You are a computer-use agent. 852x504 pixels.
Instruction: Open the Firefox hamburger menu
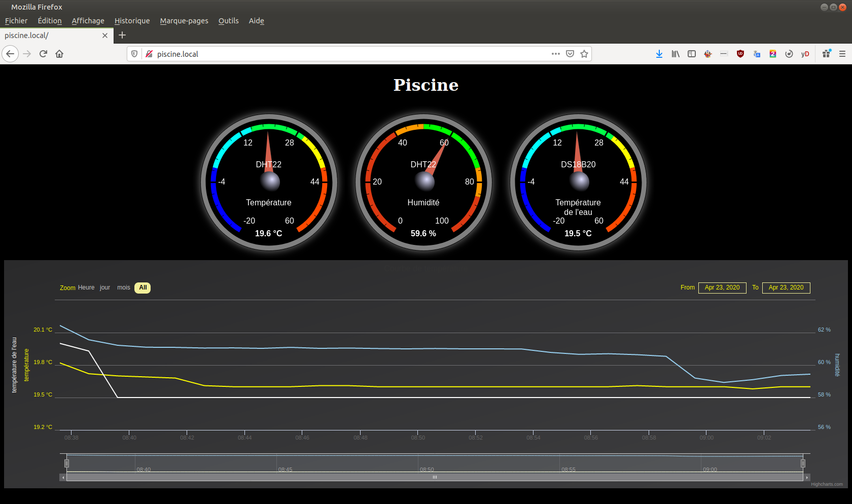[842, 54]
